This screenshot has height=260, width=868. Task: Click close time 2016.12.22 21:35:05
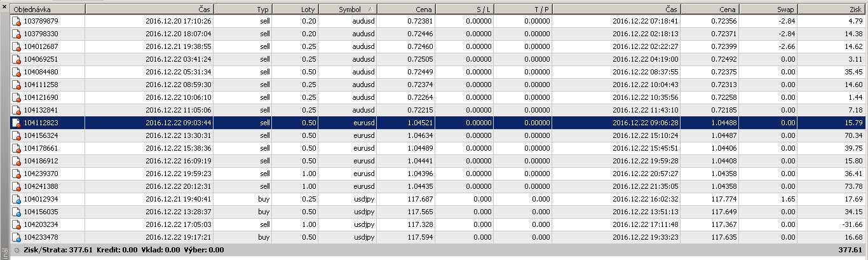646,186
